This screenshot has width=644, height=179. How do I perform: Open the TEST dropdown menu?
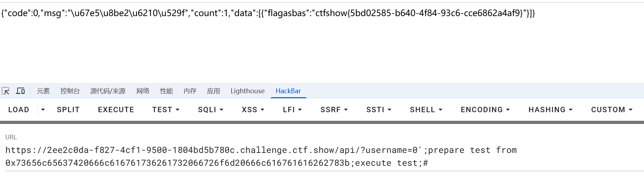click(x=166, y=110)
